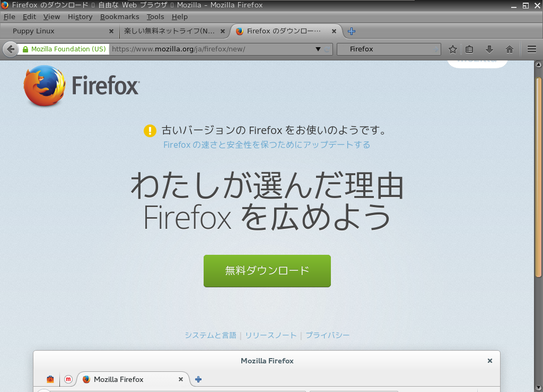Open the History menu
Screen dimensions: 543x392
click(x=80, y=16)
